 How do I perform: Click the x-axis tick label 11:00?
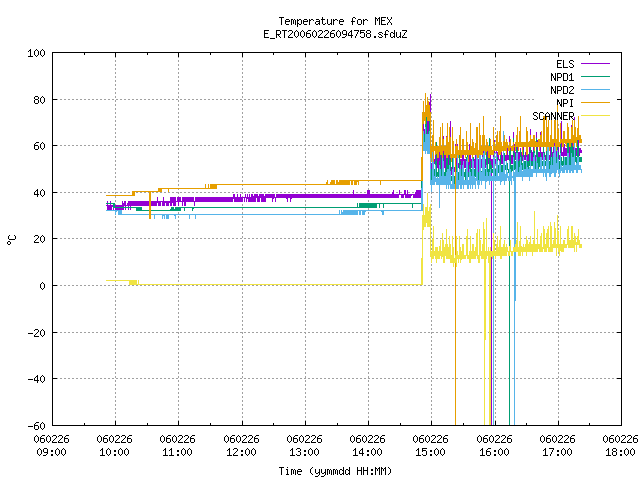178,452
